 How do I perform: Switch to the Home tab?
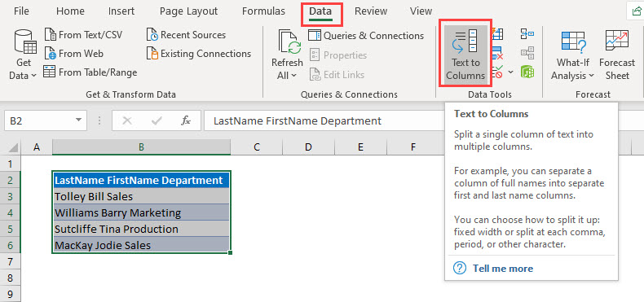70,11
